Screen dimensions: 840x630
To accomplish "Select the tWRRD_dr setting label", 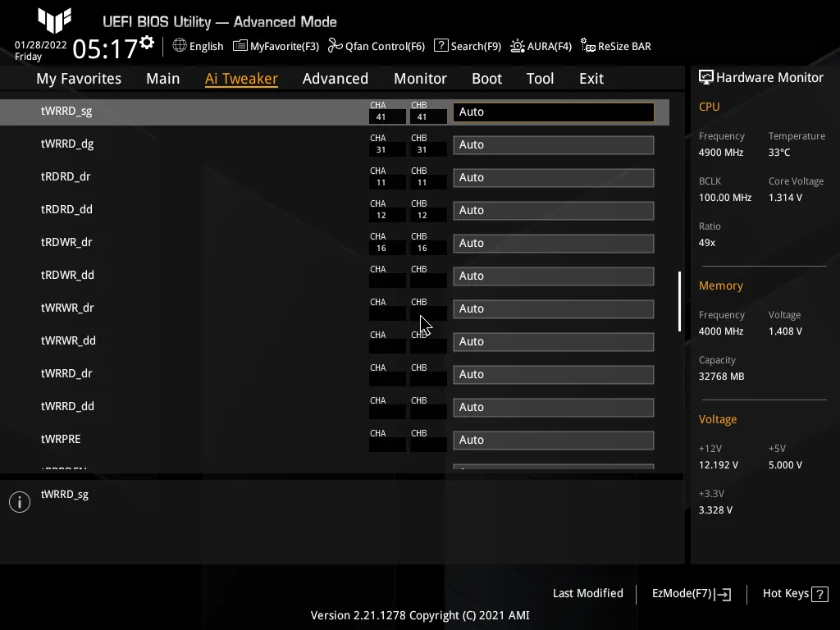I will pos(66,373).
